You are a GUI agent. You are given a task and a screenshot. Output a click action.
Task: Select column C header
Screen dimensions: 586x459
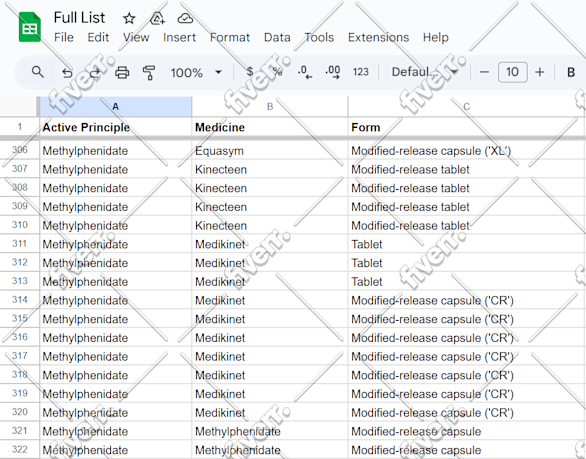tap(466, 107)
